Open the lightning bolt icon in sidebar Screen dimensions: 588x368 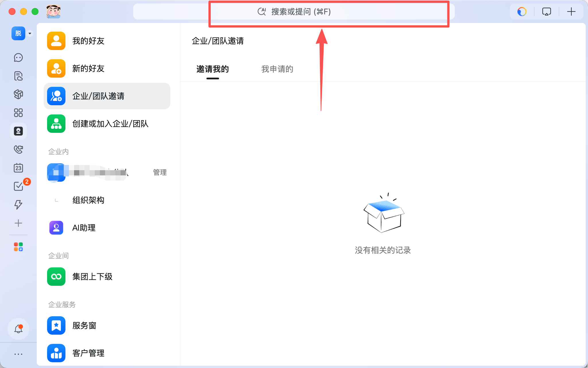pos(18,205)
